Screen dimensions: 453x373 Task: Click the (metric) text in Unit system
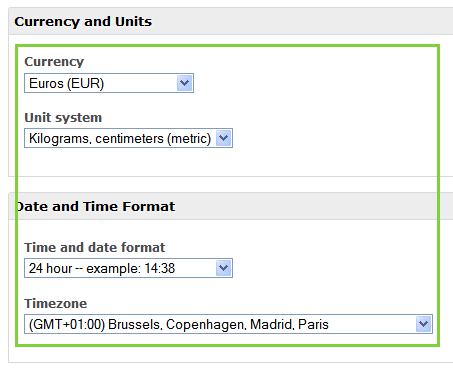pos(189,139)
